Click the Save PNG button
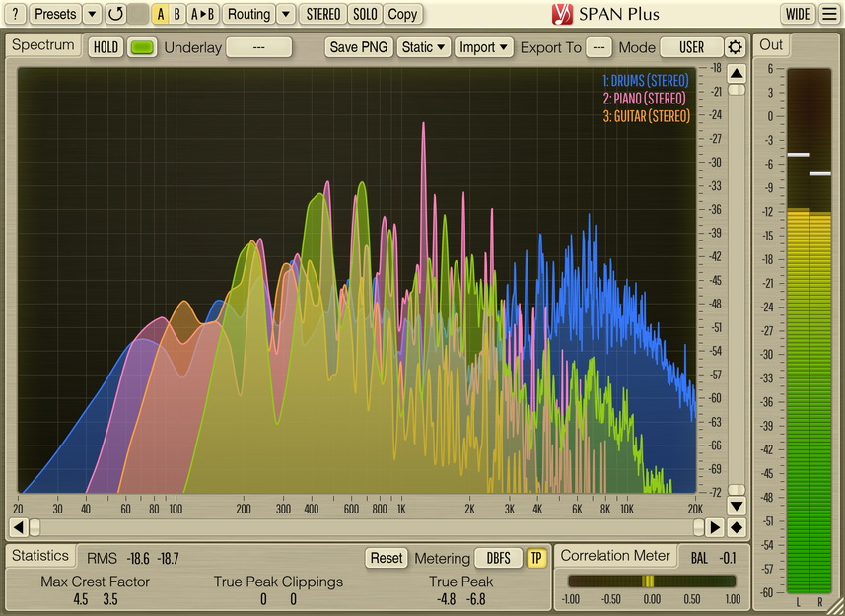This screenshot has width=845, height=616. (359, 47)
